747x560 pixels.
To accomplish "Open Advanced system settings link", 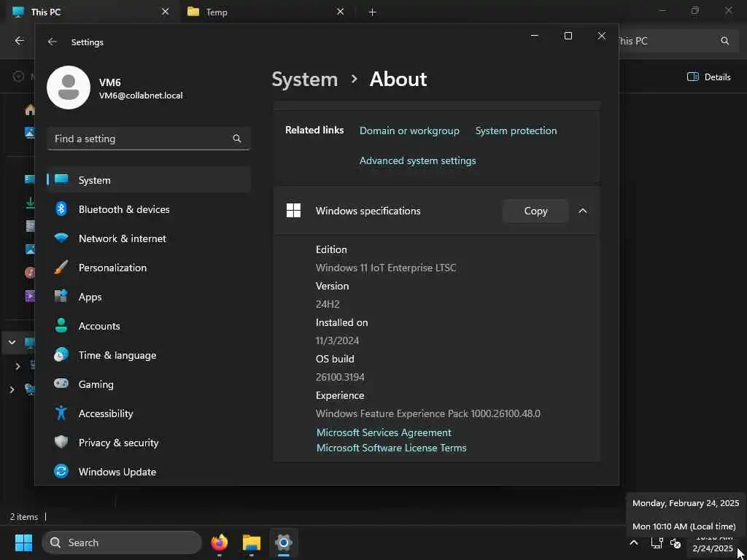I will tap(417, 160).
